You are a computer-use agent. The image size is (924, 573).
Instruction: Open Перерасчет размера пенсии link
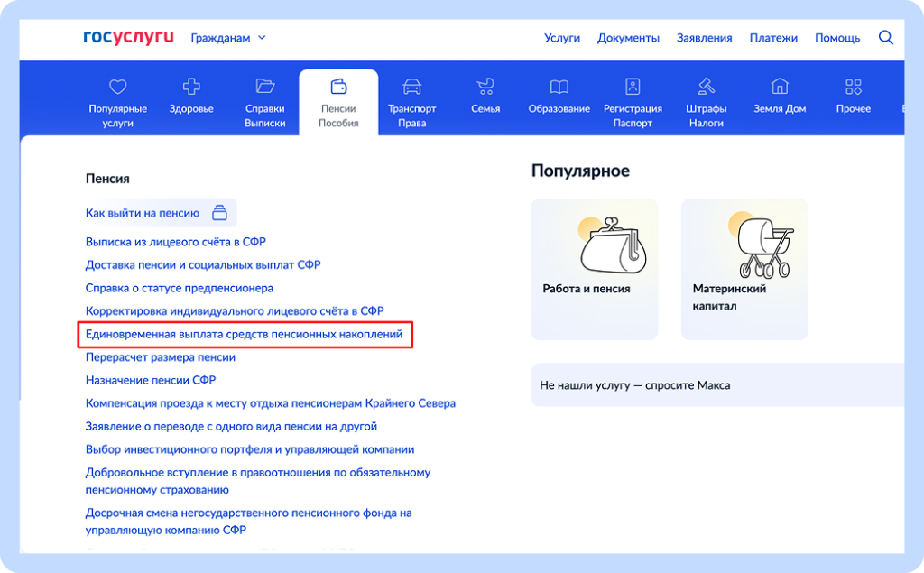pyautogui.click(x=161, y=357)
